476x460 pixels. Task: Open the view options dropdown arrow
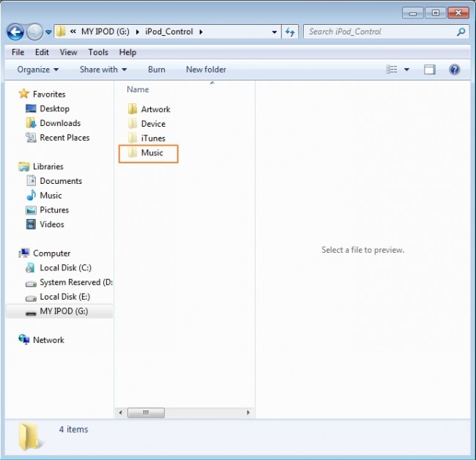point(406,70)
